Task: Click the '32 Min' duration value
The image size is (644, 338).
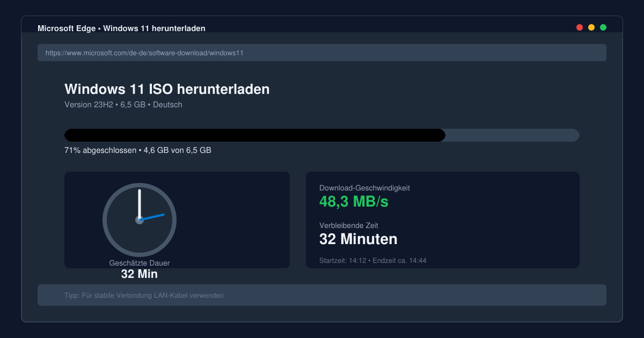Action: tap(140, 274)
